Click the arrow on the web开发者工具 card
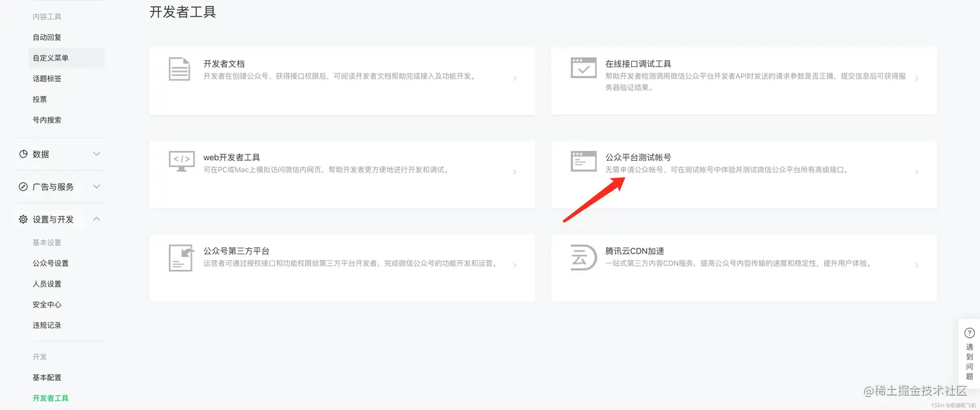 [515, 172]
